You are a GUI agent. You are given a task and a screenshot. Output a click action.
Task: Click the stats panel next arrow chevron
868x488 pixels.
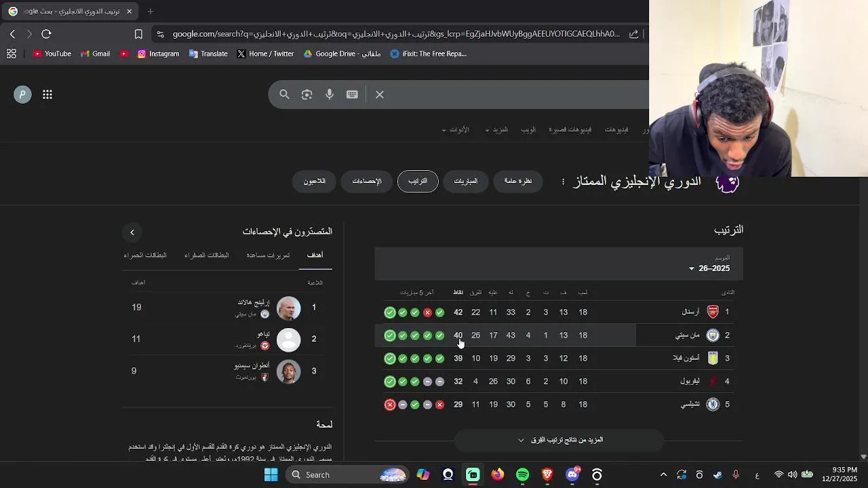[x=132, y=232]
